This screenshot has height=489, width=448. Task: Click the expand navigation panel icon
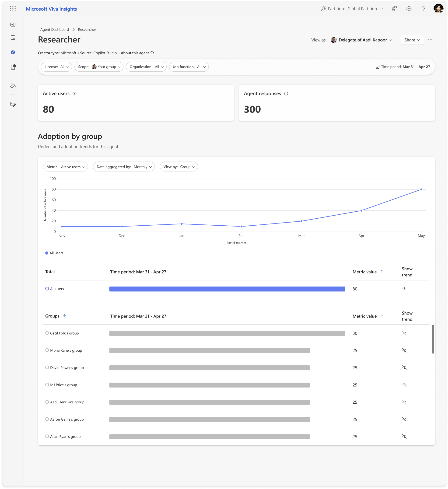pos(13,24)
